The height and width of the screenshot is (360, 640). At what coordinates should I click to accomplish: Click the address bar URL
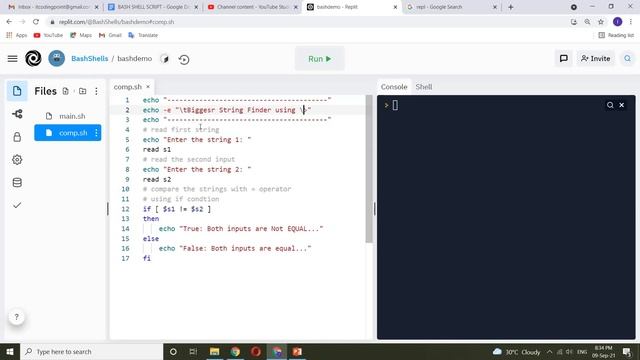coord(116,22)
